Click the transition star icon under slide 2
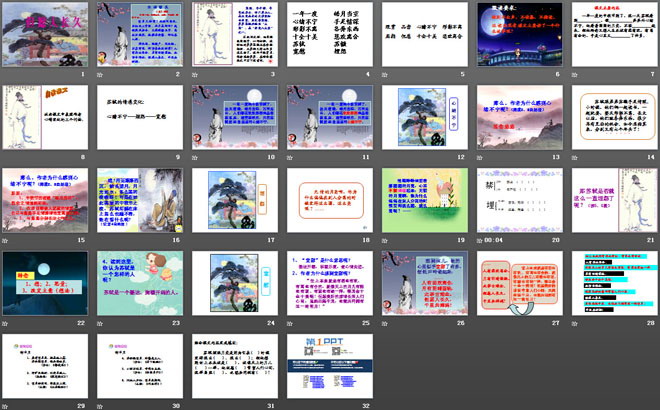Screen dimensions: 660x410 point(100,75)
